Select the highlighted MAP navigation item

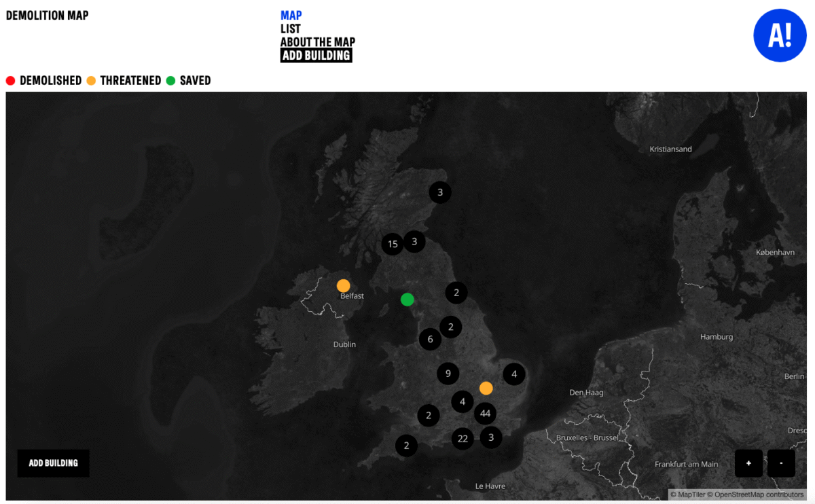(291, 14)
